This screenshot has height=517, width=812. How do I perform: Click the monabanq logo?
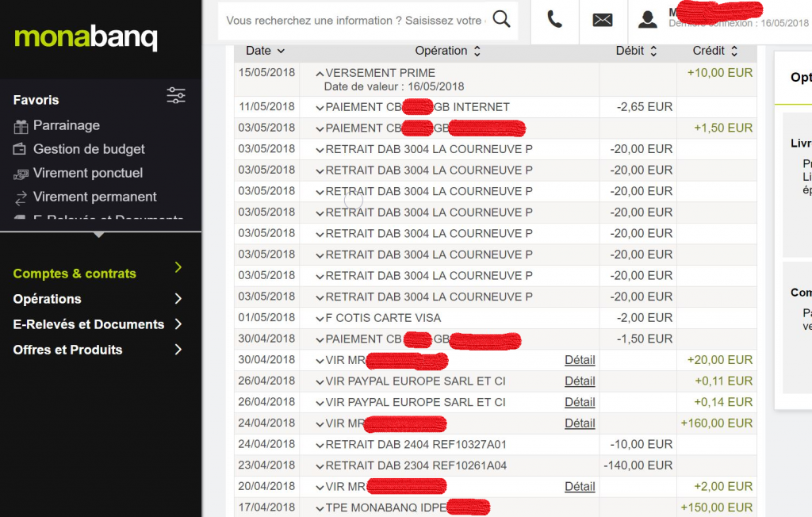[x=86, y=37]
